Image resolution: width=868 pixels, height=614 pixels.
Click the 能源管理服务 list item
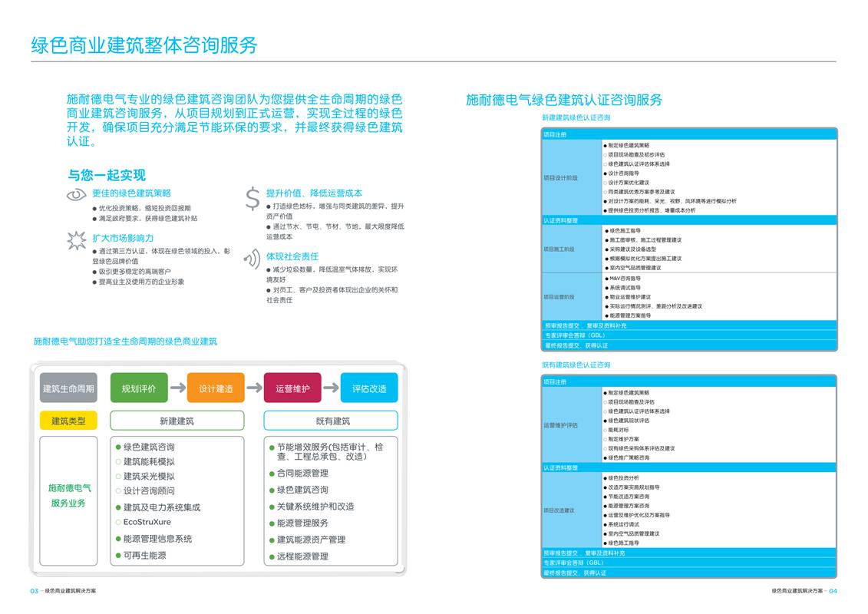tap(299, 523)
